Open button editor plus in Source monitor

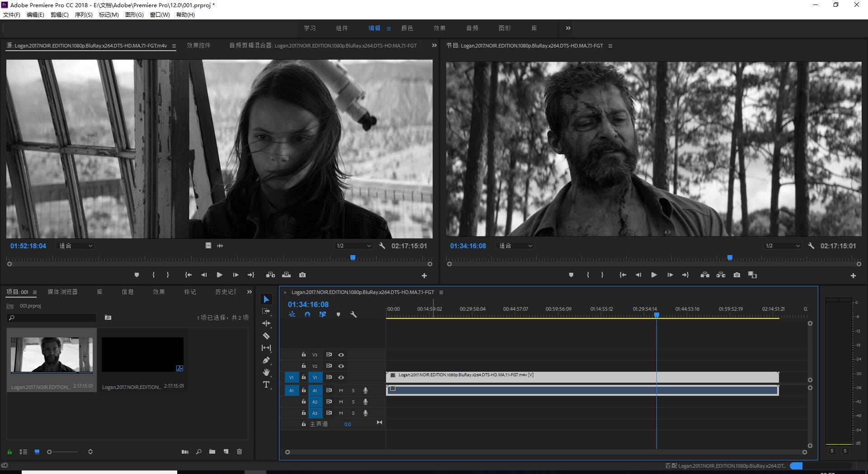[424, 275]
